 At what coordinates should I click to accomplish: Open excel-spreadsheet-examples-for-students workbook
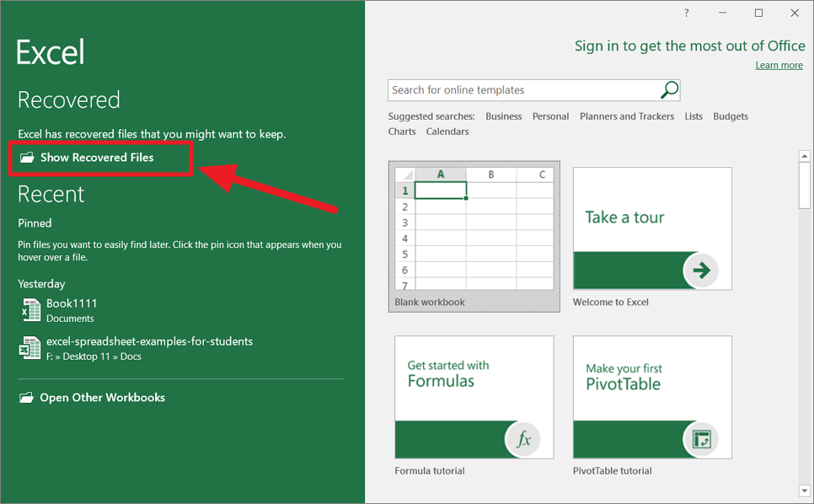click(x=149, y=341)
